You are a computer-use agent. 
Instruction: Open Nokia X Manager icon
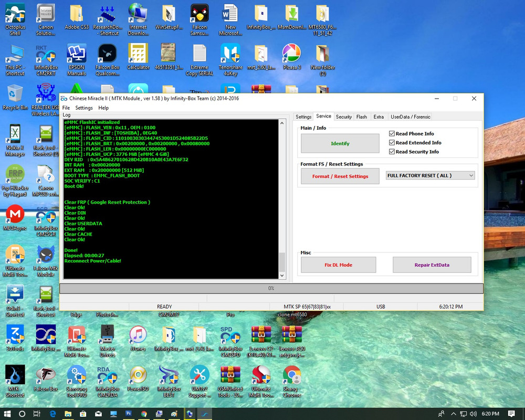click(x=15, y=140)
